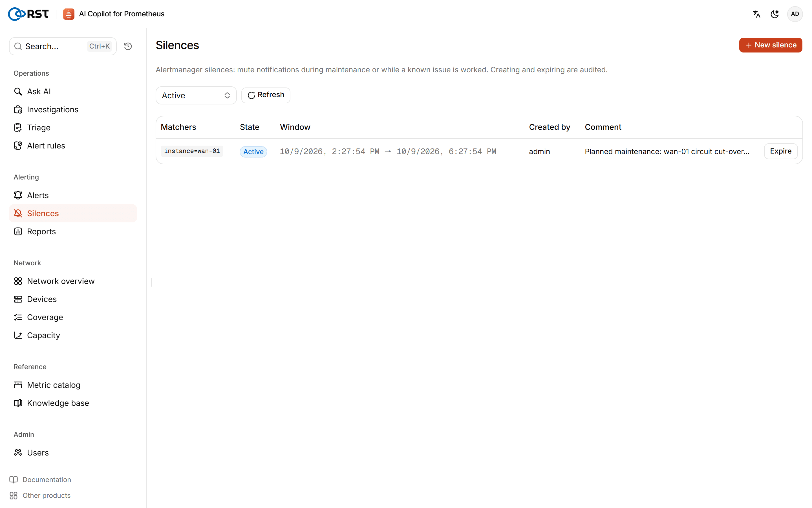The height and width of the screenshot is (508, 812).
Task: Click the Users people icon
Action: (18, 453)
